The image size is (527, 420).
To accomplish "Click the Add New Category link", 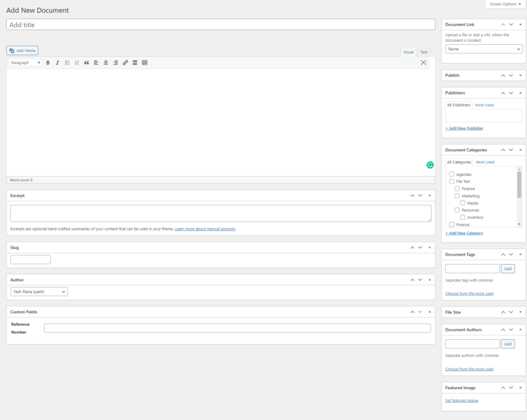I will point(464,233).
